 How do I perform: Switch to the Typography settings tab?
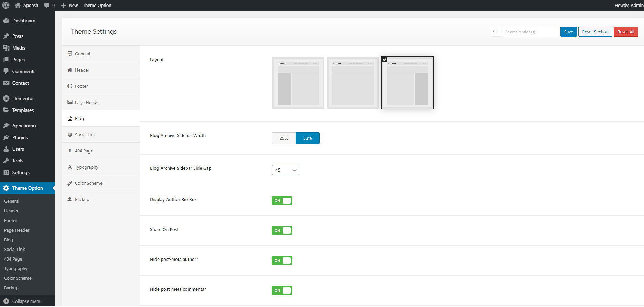click(x=87, y=167)
